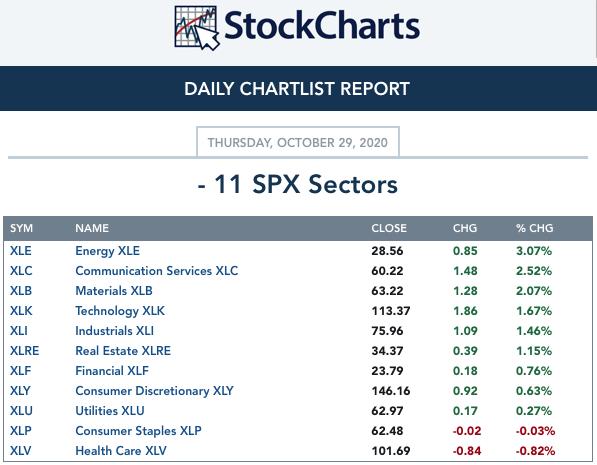Image resolution: width=597 pixels, height=465 pixels.
Task: Open the Financial XLF link
Action: (x=112, y=371)
